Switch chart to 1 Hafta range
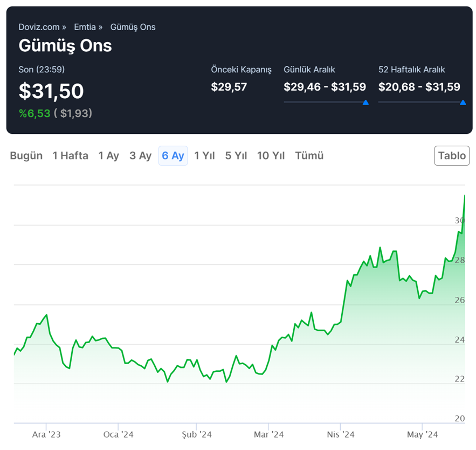Image resolution: width=476 pixels, height=450 pixels. (70, 156)
